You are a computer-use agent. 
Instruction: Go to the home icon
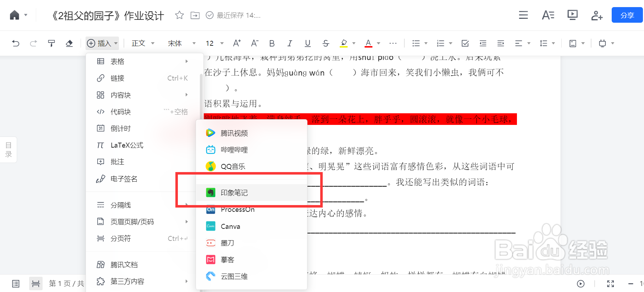click(x=15, y=15)
